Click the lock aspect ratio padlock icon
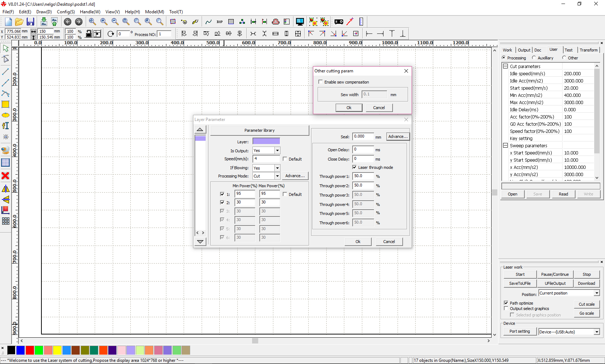 tap(89, 34)
